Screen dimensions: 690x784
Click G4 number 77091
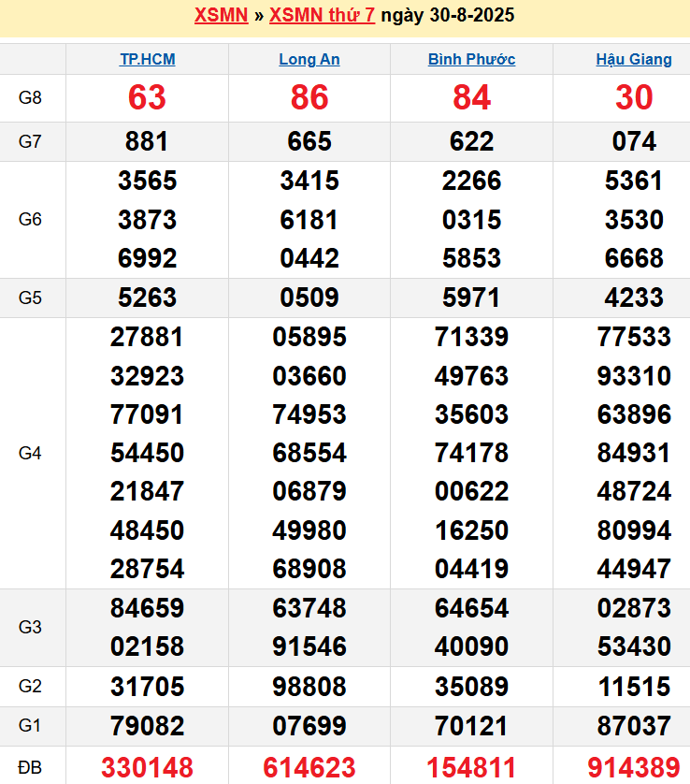pyautogui.click(x=147, y=414)
